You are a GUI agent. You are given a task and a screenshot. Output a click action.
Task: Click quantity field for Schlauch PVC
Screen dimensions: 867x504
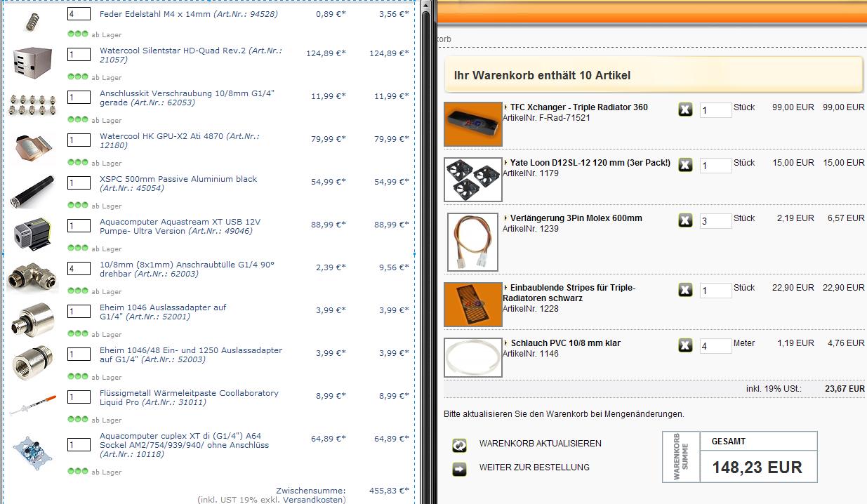(715, 346)
